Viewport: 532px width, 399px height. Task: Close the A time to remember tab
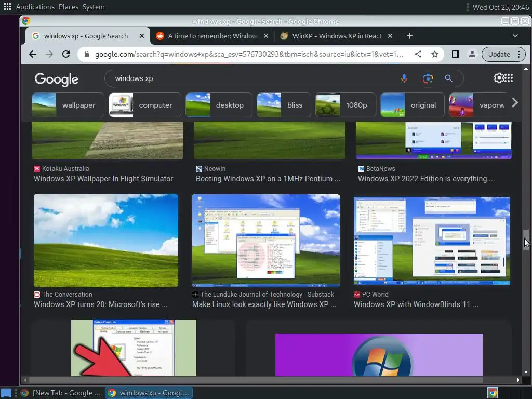pos(266,36)
